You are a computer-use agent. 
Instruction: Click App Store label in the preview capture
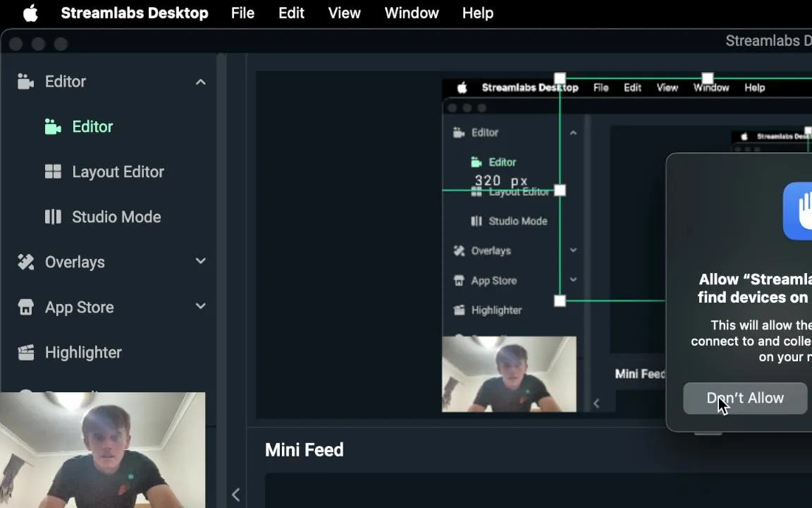click(x=494, y=280)
